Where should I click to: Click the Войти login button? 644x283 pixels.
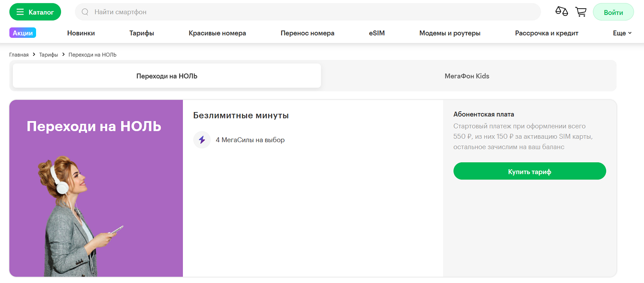click(x=613, y=12)
